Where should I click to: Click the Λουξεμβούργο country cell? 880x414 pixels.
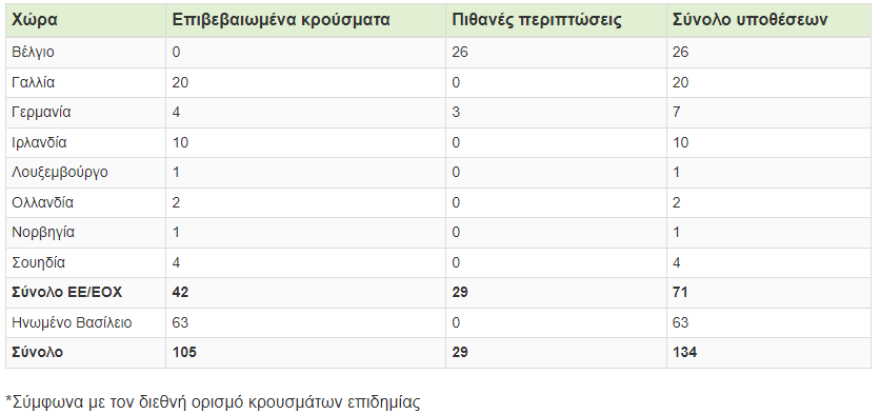point(59,172)
